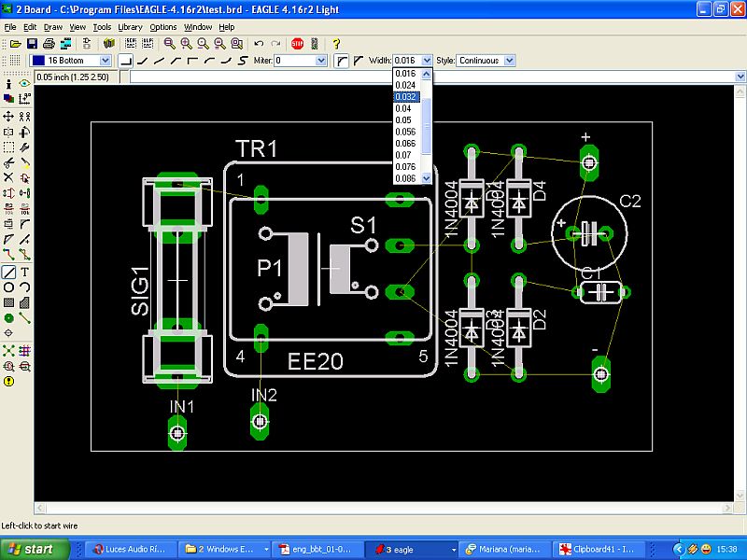Click the Windows start button
747x560 pixels.
click(x=34, y=550)
